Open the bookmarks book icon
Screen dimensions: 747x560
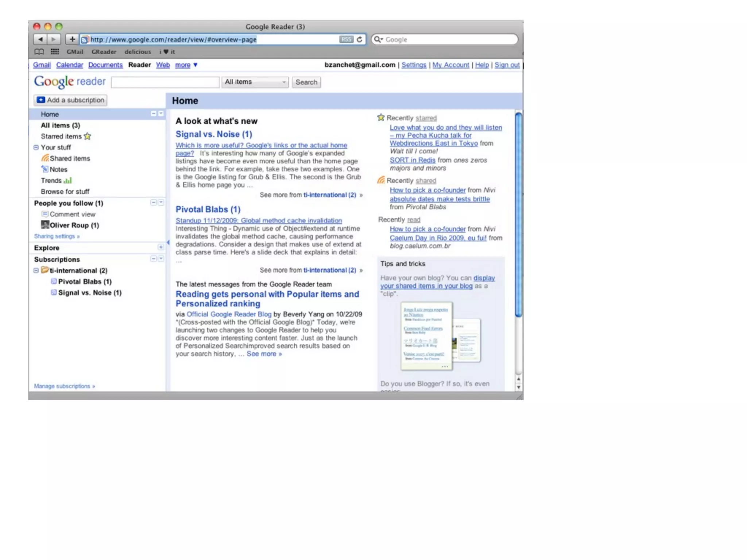[39, 52]
